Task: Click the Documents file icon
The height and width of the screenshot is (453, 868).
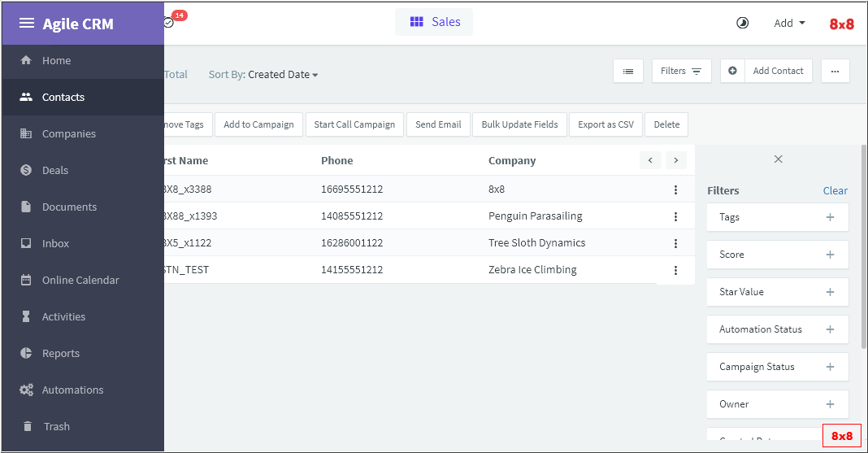Action: [x=26, y=207]
